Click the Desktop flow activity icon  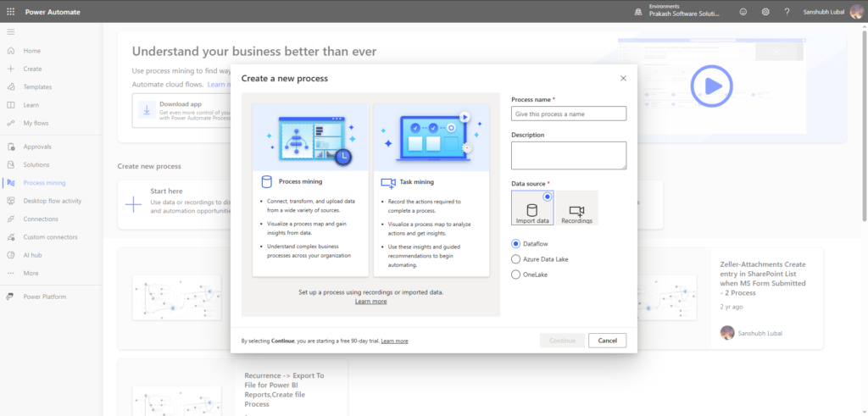tap(10, 201)
